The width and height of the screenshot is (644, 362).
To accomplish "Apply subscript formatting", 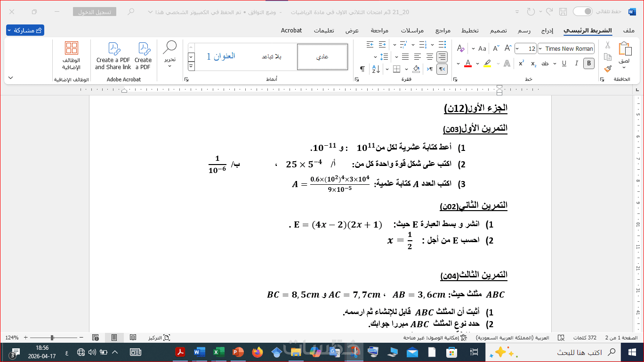I will click(533, 63).
